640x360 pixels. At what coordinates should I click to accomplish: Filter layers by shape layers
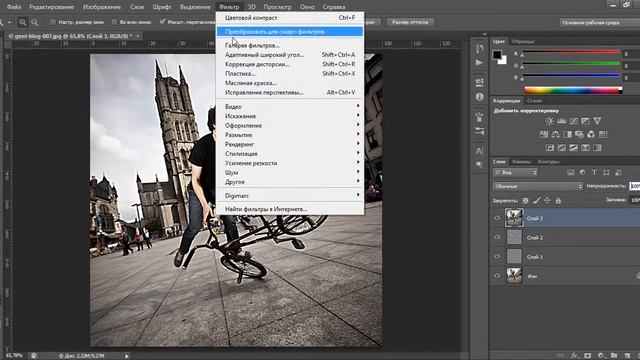tap(607, 173)
